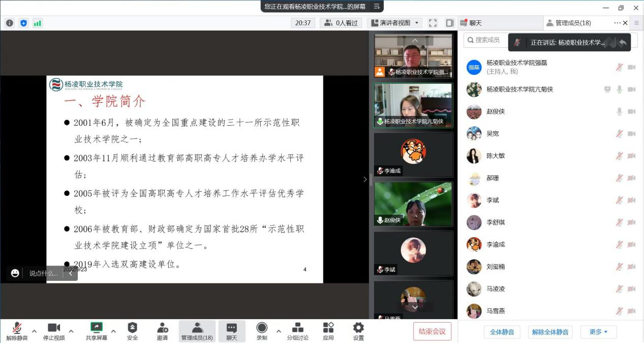Click the 全体静音 mute all button
The width and height of the screenshot is (644, 343).
[502, 332]
